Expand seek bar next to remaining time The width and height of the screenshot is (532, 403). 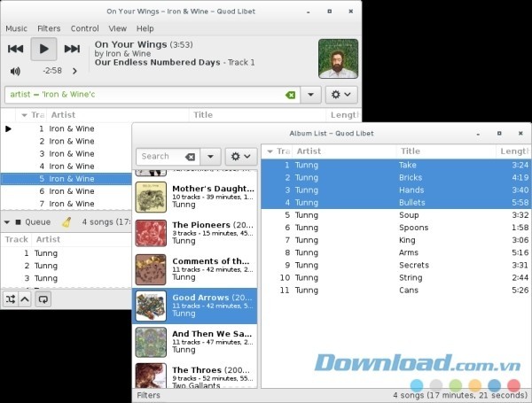click(x=74, y=70)
